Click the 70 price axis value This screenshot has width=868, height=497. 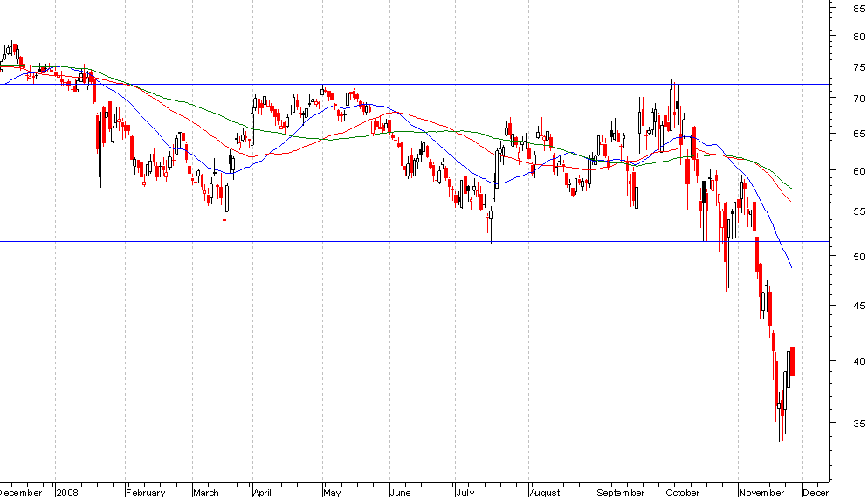pyautogui.click(x=858, y=99)
